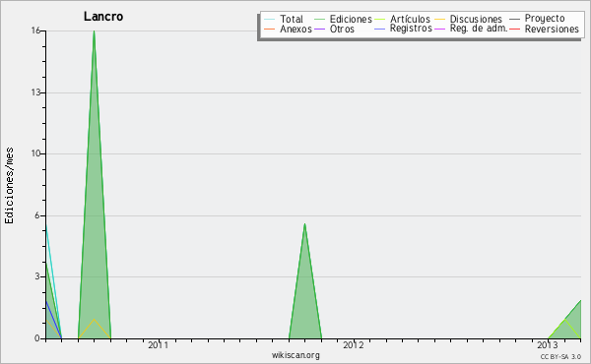Click the chart title Lancro

coord(103,17)
